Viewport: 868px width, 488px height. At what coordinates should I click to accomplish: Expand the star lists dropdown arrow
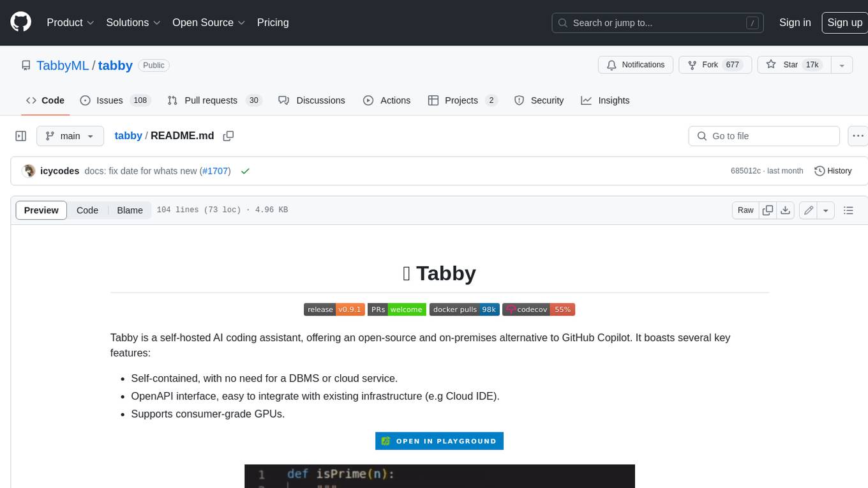pyautogui.click(x=842, y=65)
